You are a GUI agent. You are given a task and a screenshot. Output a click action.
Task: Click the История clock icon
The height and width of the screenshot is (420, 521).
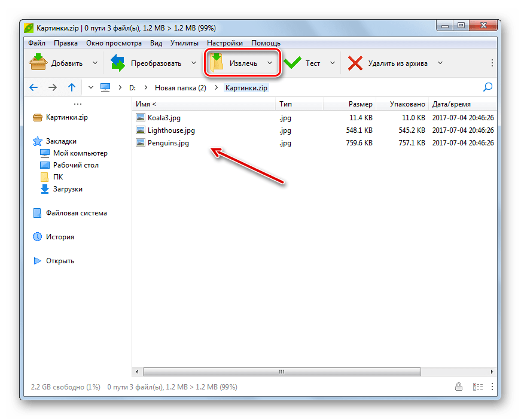38,236
